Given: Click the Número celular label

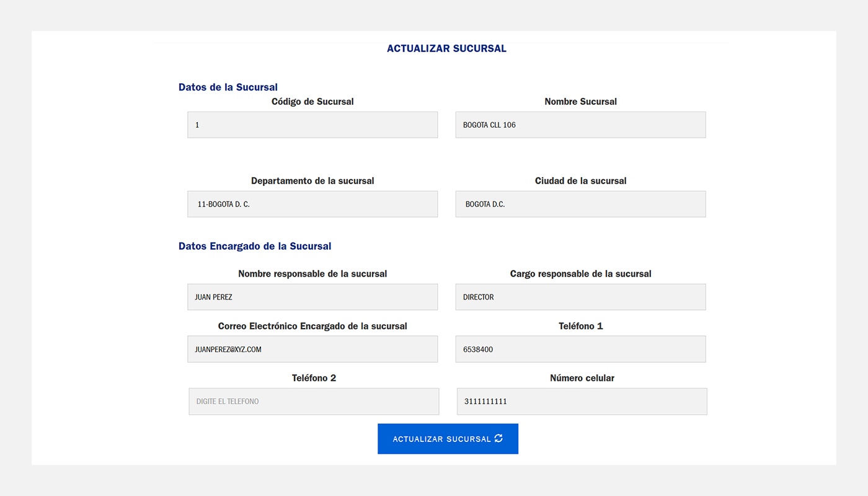Looking at the screenshot, I should tap(582, 378).
